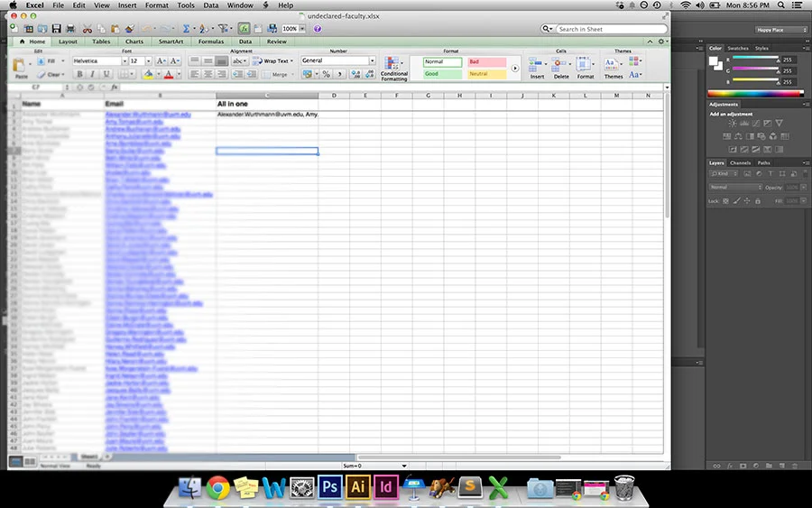This screenshot has height=508, width=812.
Task: Select the All in one header cell
Action: click(x=267, y=104)
